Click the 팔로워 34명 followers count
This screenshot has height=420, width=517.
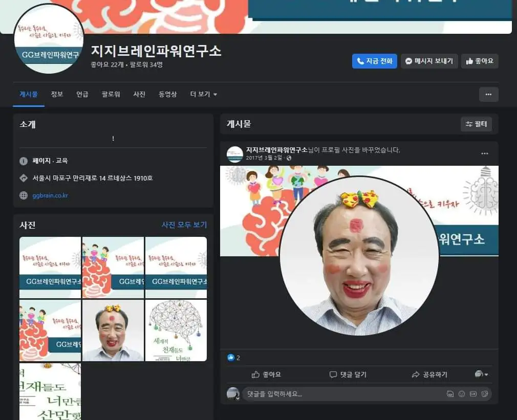pyautogui.click(x=146, y=64)
